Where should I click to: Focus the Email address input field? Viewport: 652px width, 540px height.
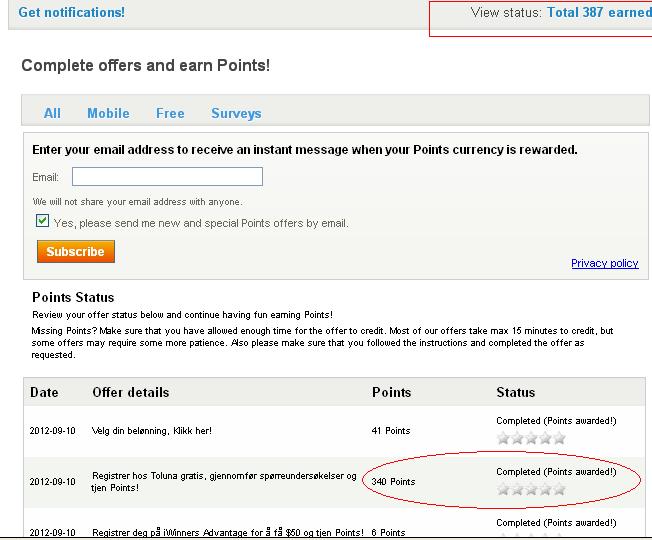pos(167,177)
